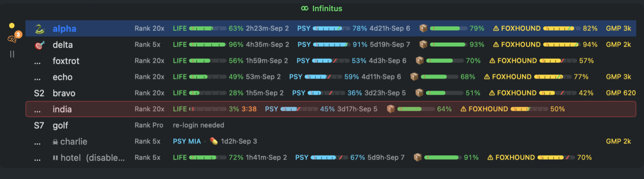Click golf's 're-login needed' message
This screenshot has width=644, height=179.
(x=198, y=125)
